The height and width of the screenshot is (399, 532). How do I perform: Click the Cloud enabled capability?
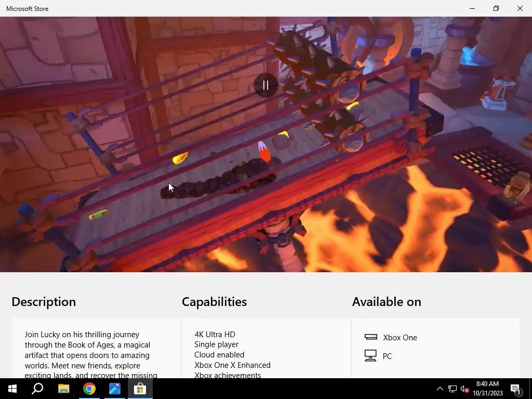tap(219, 354)
